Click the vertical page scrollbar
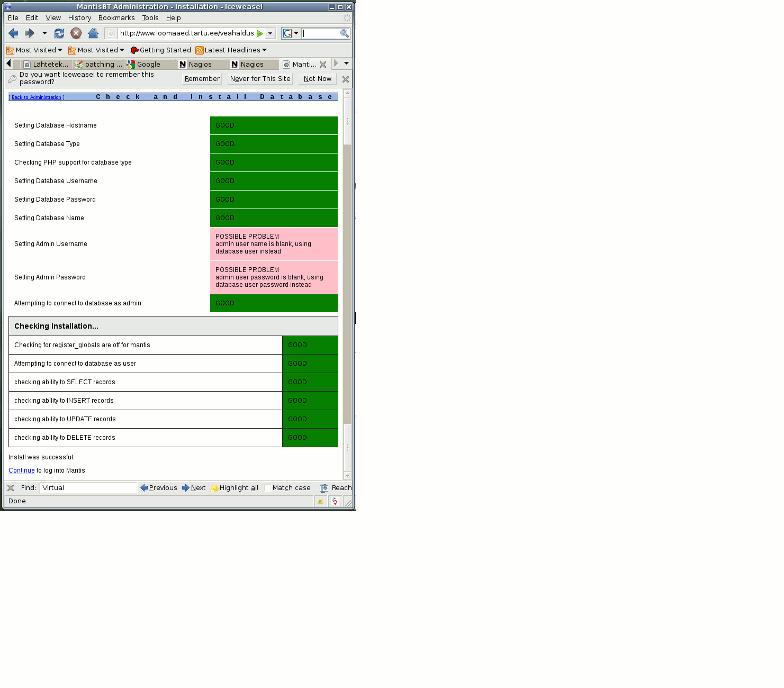The width and height of the screenshot is (784, 688). tap(347, 286)
